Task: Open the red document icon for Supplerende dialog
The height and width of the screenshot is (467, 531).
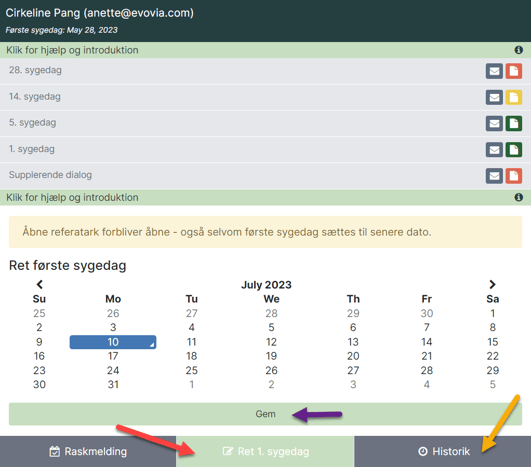Action: pos(514,176)
